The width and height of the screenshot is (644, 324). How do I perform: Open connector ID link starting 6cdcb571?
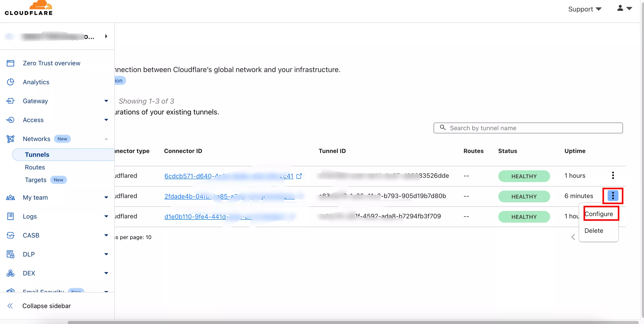coord(229,176)
